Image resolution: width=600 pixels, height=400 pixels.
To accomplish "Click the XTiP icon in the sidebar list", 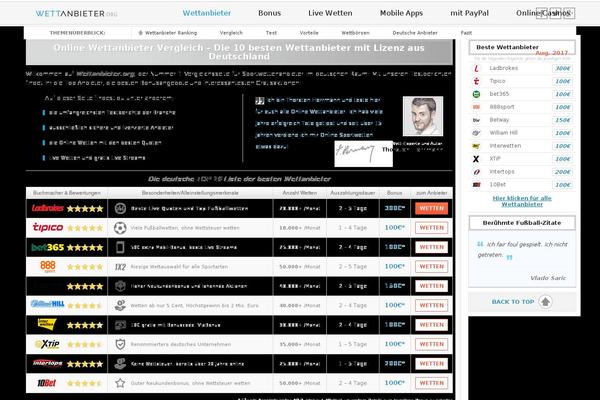I will (x=476, y=159).
